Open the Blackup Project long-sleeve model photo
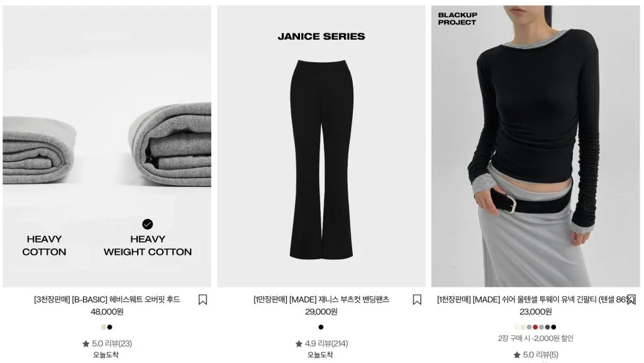Viewport: 644px width, 363px height. (536, 146)
